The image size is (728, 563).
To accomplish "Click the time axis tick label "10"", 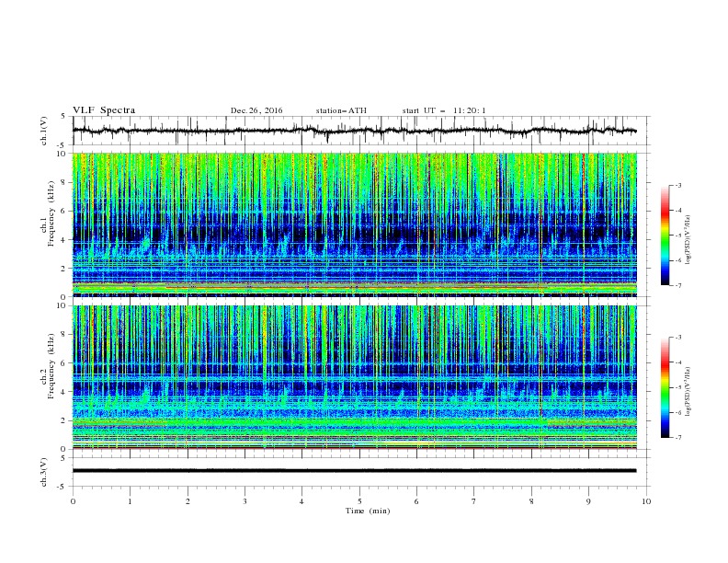I will point(646,501).
